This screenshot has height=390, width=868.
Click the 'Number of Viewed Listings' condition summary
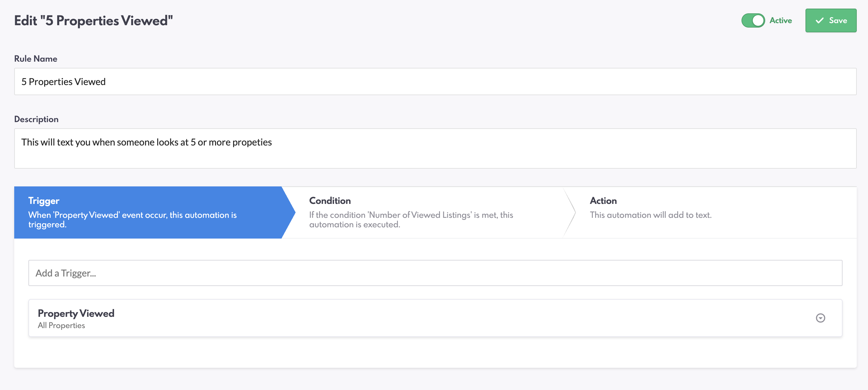coord(411,219)
